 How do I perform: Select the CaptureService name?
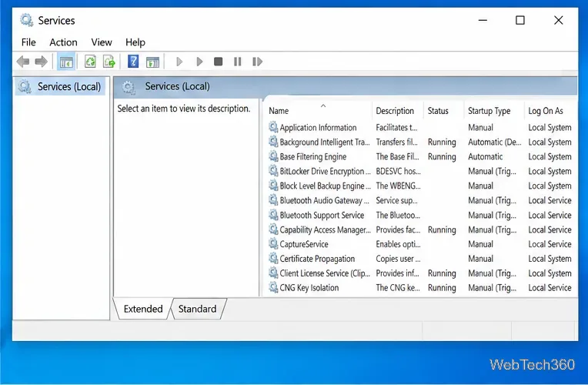[x=304, y=244]
